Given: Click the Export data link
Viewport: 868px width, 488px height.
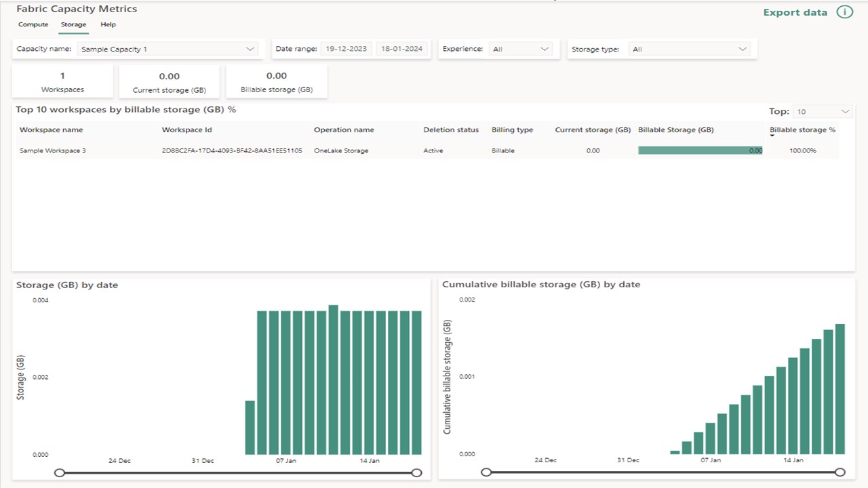Looking at the screenshot, I should click(x=794, y=12).
